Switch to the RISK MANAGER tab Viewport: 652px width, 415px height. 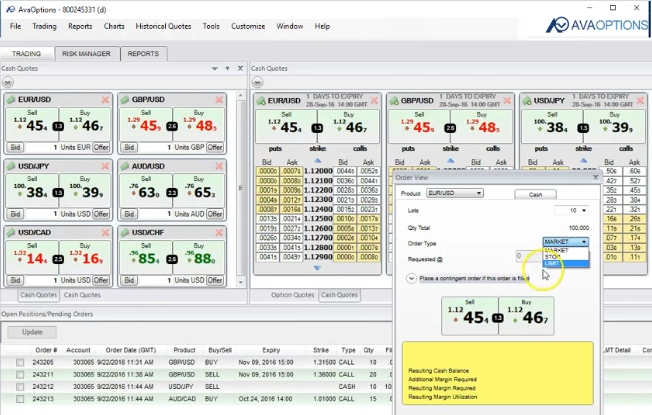click(x=88, y=53)
